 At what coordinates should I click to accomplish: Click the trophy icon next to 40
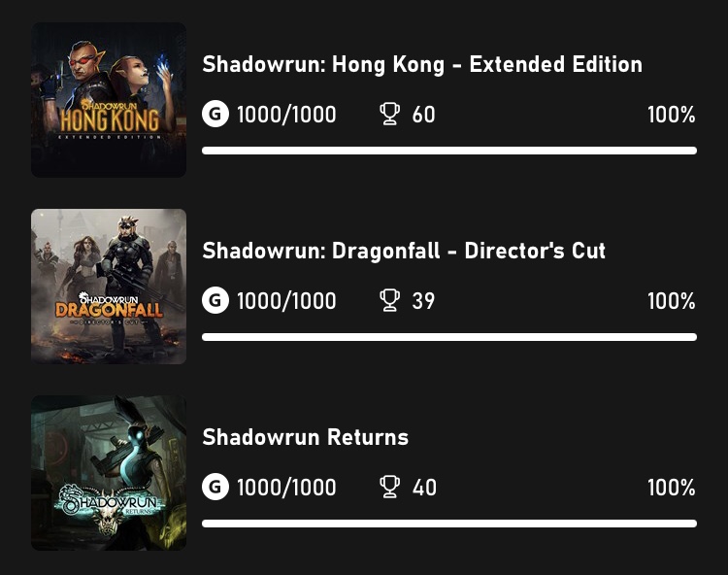click(x=389, y=488)
